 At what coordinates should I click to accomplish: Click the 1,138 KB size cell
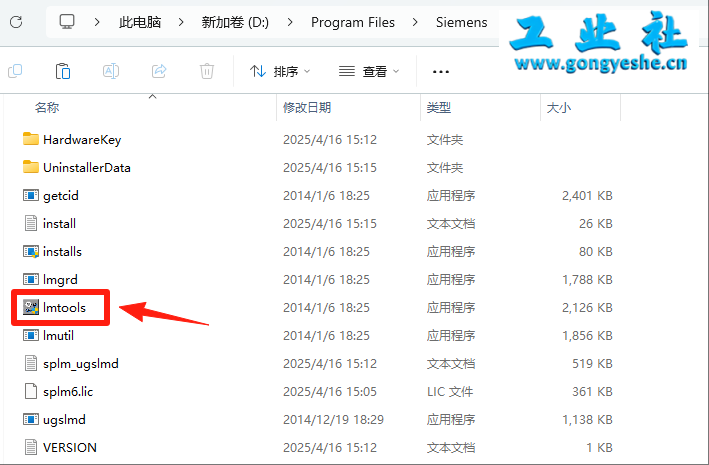(587, 420)
